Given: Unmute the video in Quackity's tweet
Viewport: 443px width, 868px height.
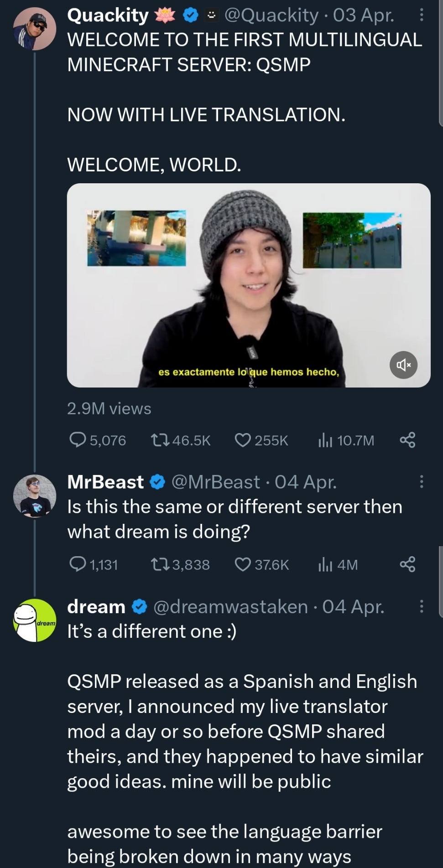Looking at the screenshot, I should [x=403, y=365].
